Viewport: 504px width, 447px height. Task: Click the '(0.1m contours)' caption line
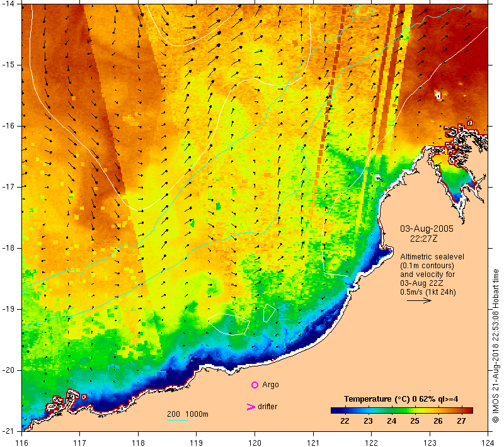(427, 266)
